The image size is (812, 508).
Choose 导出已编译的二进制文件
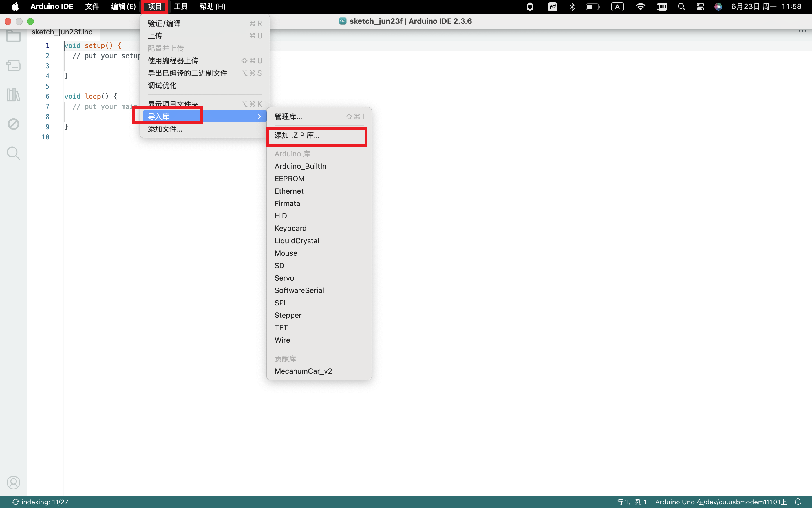(204, 73)
